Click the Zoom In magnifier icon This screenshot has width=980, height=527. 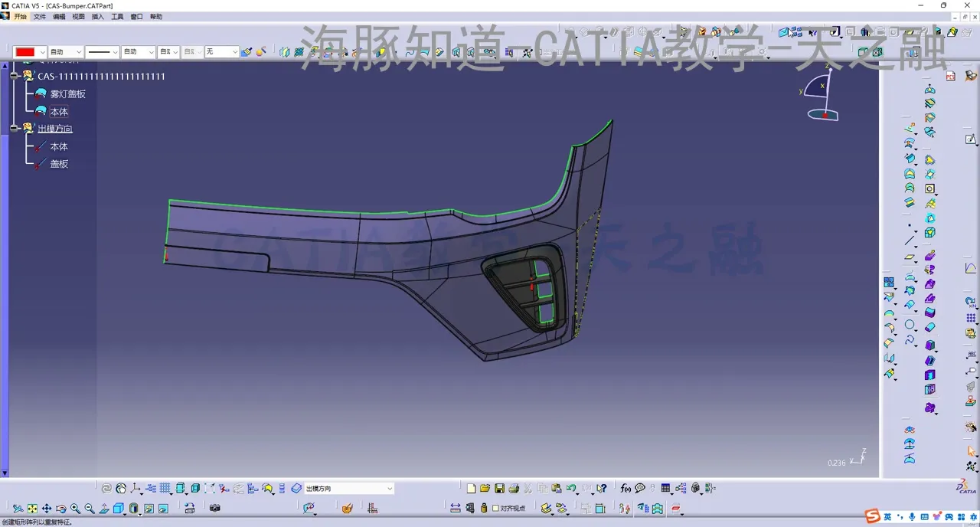(x=75, y=509)
